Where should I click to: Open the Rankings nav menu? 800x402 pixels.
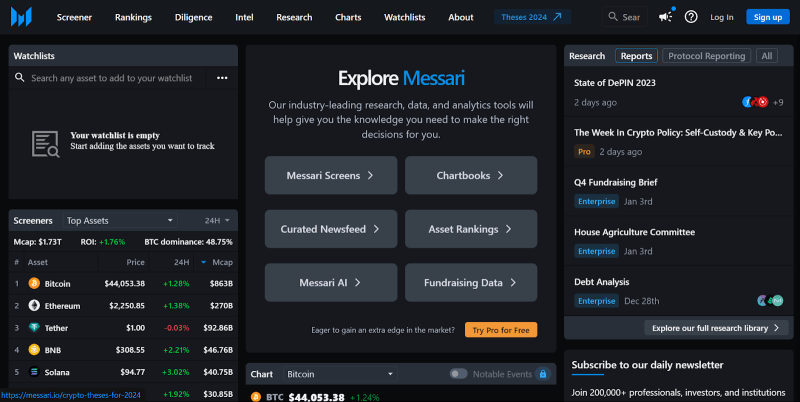tap(133, 17)
